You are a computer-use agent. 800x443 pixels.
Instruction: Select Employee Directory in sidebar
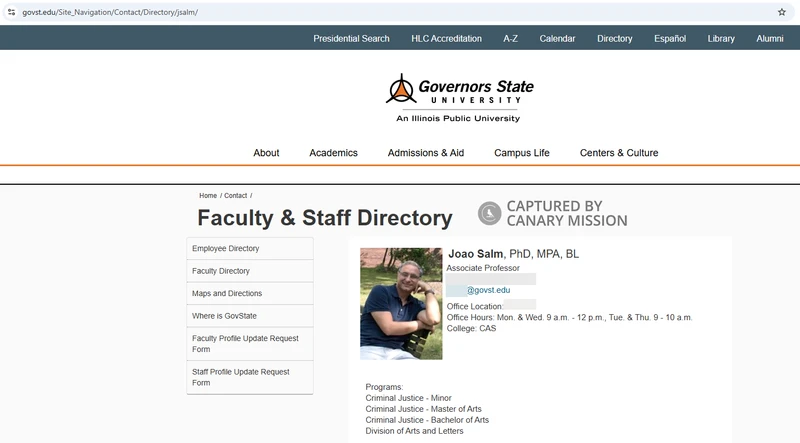coord(250,249)
